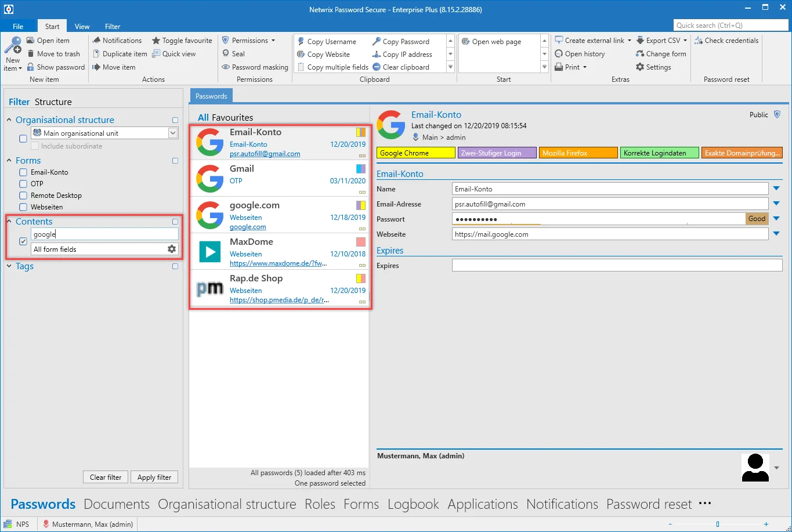The width and height of the screenshot is (792, 532).
Task: Click the Clear clipboard icon
Action: (x=376, y=67)
